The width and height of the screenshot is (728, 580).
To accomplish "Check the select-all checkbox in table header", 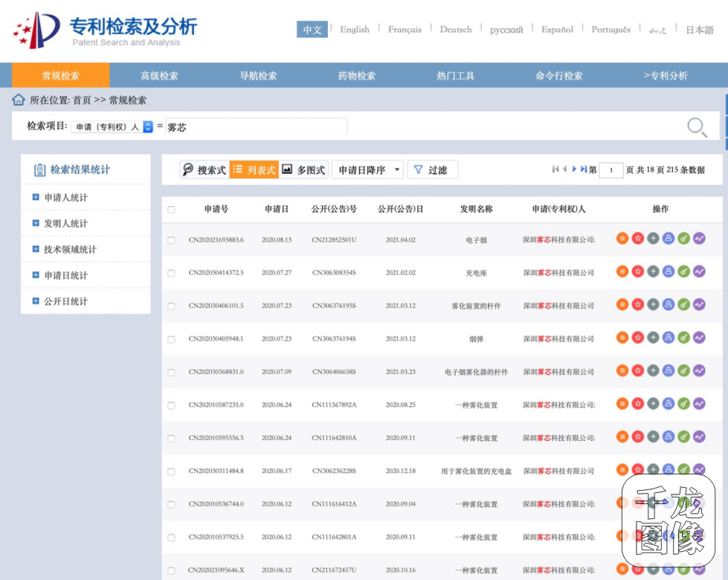I will (172, 209).
